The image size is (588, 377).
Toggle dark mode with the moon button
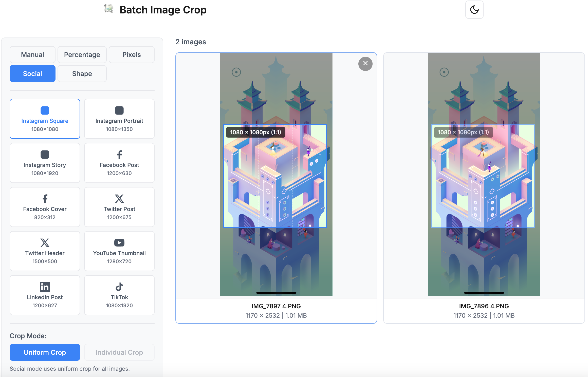click(x=474, y=10)
